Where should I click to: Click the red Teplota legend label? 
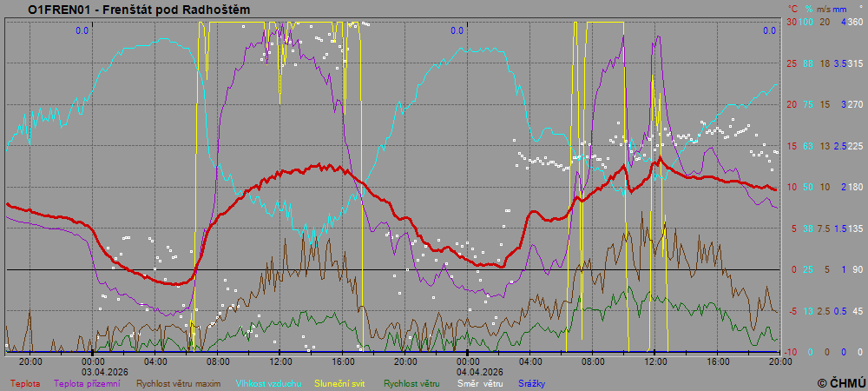tap(24, 383)
